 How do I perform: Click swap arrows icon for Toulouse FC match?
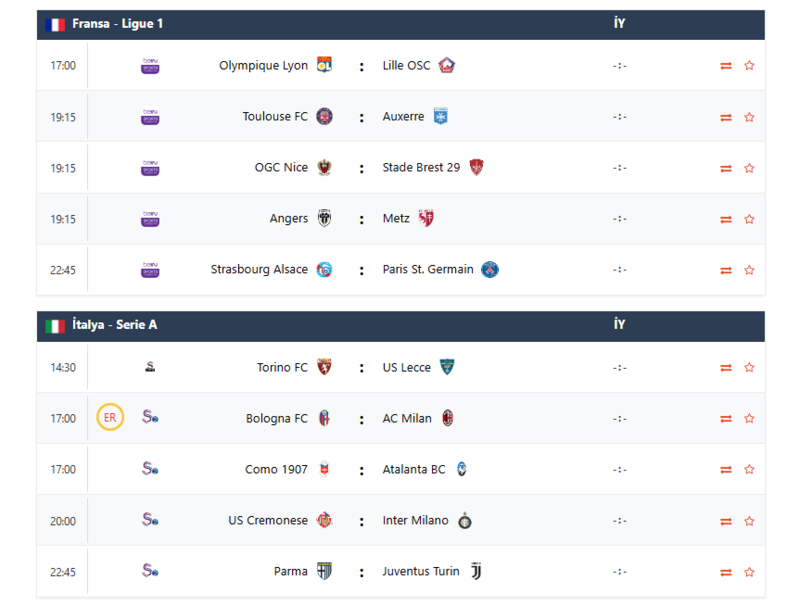(x=726, y=117)
